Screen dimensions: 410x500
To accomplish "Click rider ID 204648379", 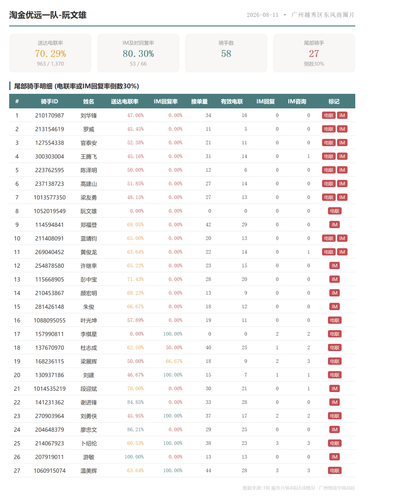I will [x=50, y=430].
